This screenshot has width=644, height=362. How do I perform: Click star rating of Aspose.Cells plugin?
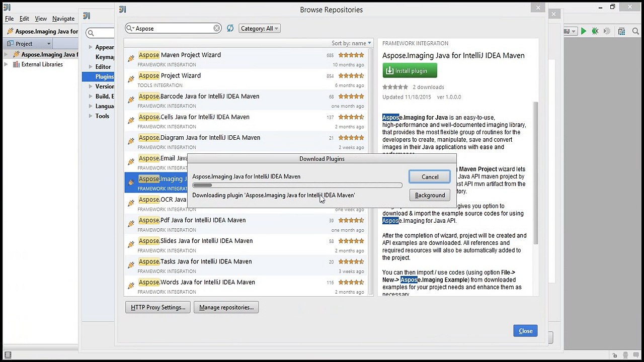[x=351, y=117]
